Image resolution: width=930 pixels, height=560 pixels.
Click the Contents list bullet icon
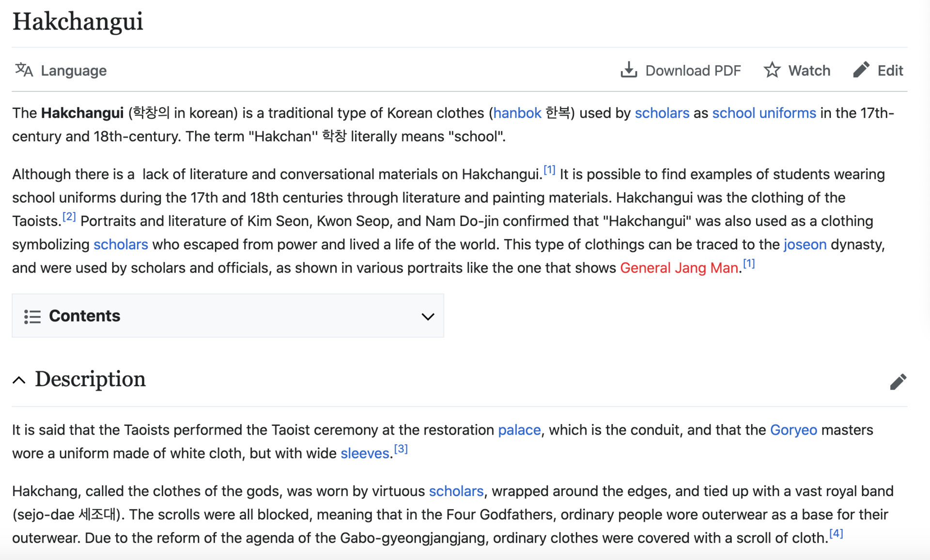[x=32, y=317]
